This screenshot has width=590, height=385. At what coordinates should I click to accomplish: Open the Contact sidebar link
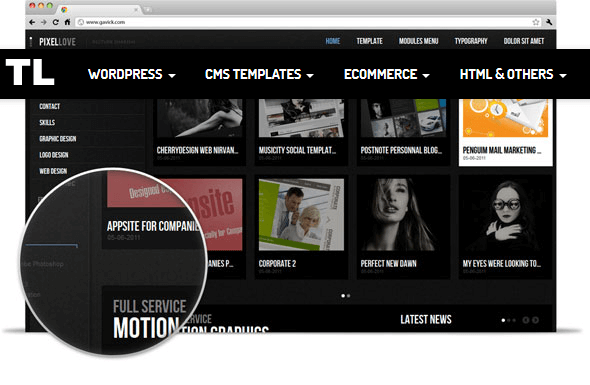pyautogui.click(x=50, y=107)
